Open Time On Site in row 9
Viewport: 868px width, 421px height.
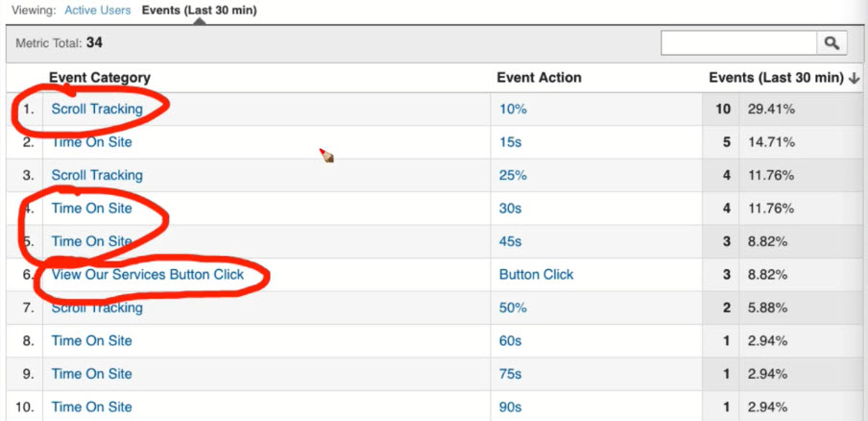92,374
